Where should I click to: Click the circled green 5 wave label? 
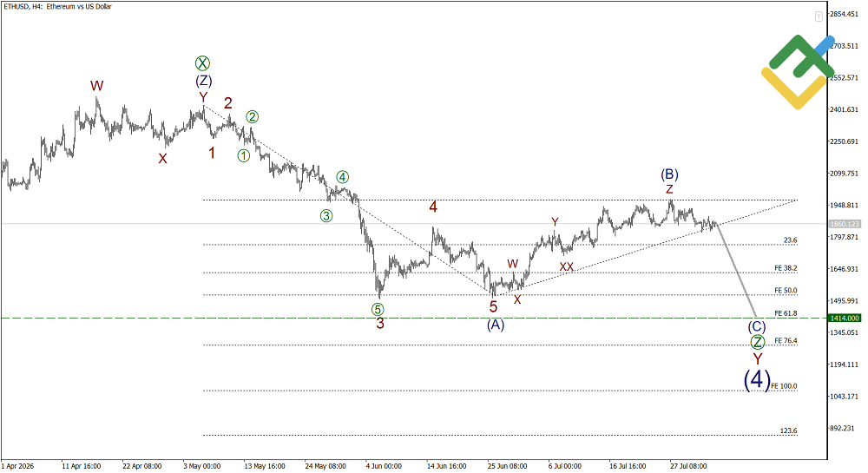point(378,309)
